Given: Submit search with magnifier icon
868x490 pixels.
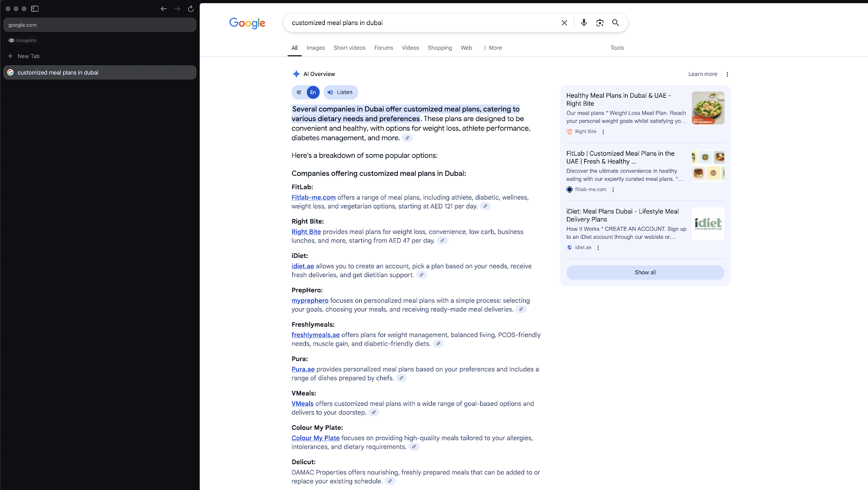Looking at the screenshot, I should point(616,23).
